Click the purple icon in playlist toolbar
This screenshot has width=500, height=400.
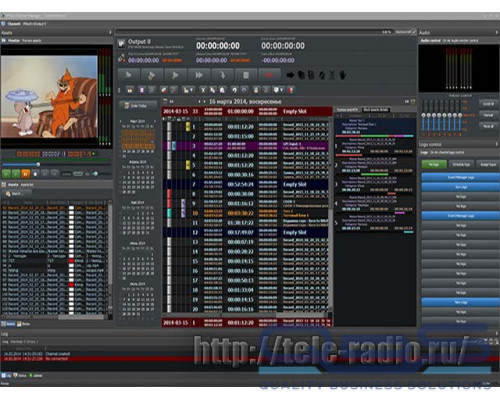(x=142, y=90)
